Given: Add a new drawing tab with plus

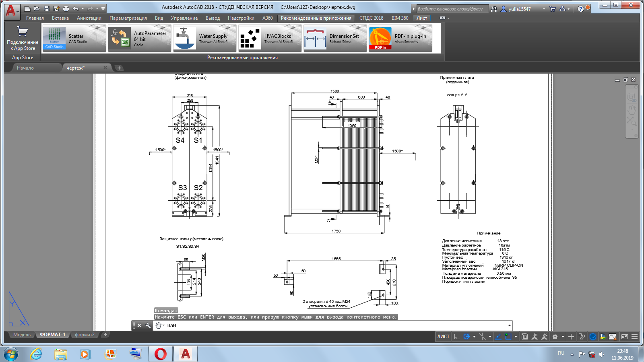Looking at the screenshot, I should pyautogui.click(x=119, y=68).
